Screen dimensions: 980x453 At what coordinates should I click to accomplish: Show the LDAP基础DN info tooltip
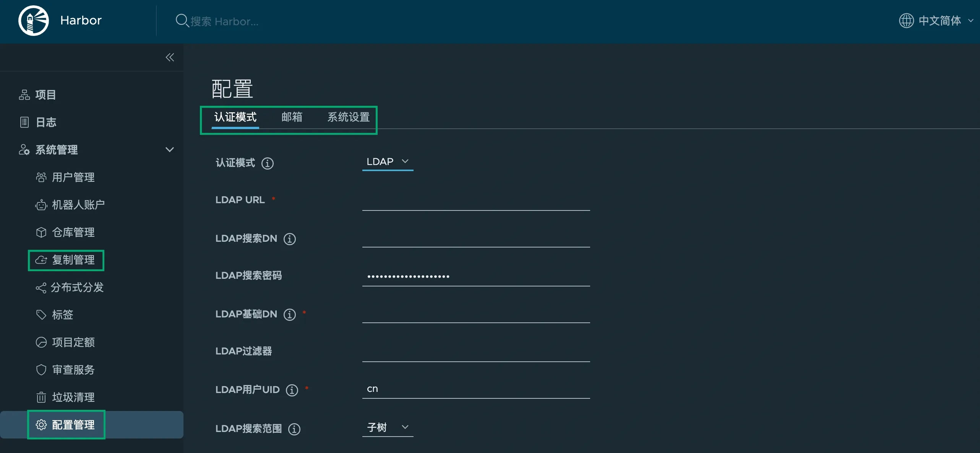coord(290,314)
